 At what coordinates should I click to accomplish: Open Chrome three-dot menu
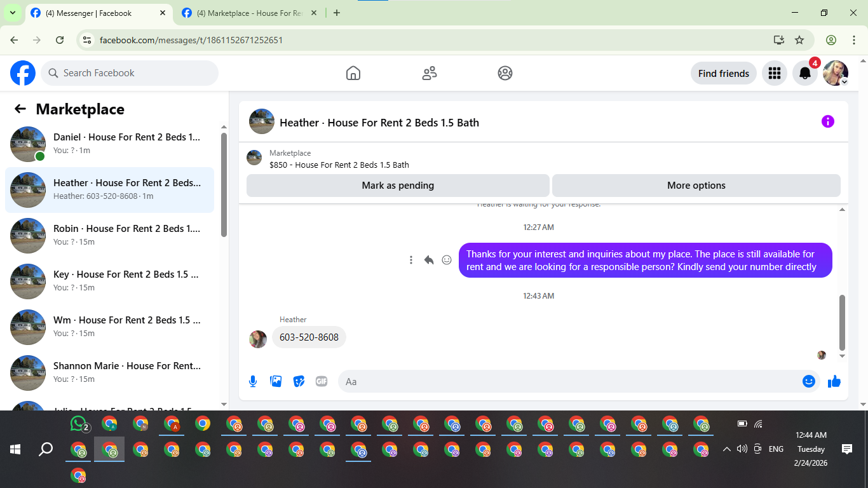pyautogui.click(x=854, y=40)
